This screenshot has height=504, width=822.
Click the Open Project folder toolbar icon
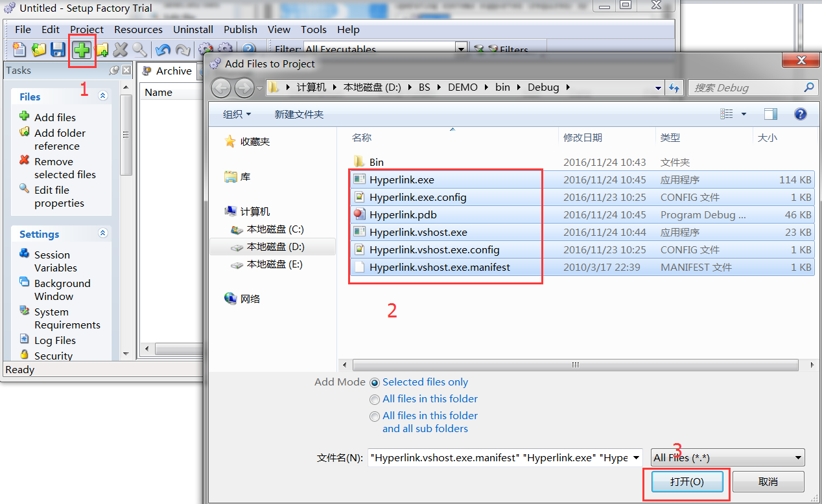[39, 50]
